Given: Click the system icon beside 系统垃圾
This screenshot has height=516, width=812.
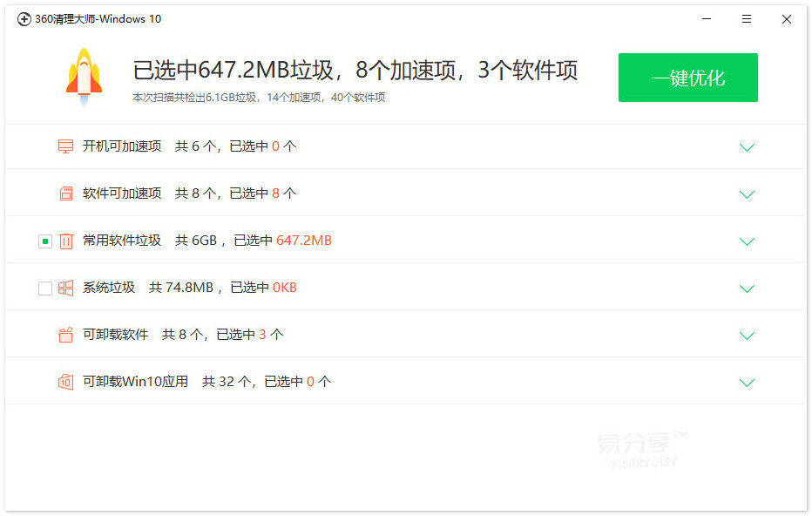Looking at the screenshot, I should 65,288.
